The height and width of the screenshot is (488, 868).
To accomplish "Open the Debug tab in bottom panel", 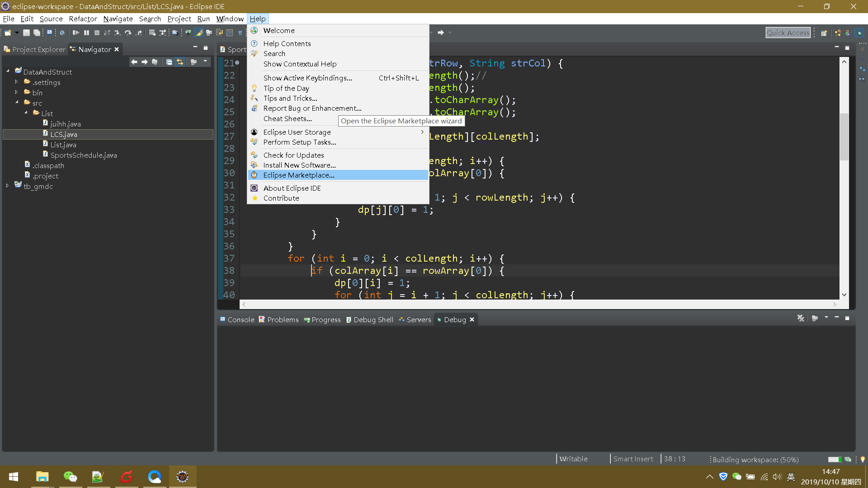I will click(x=454, y=319).
